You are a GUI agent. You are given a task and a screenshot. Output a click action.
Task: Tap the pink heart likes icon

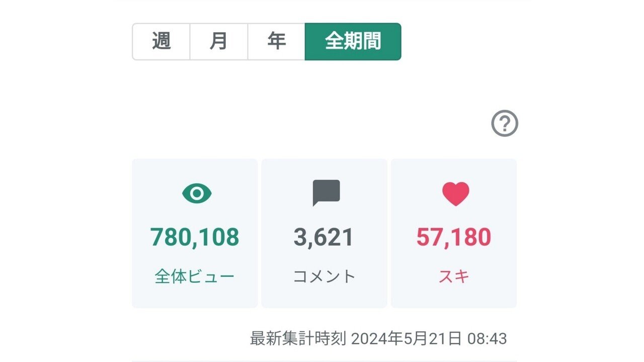455,194
